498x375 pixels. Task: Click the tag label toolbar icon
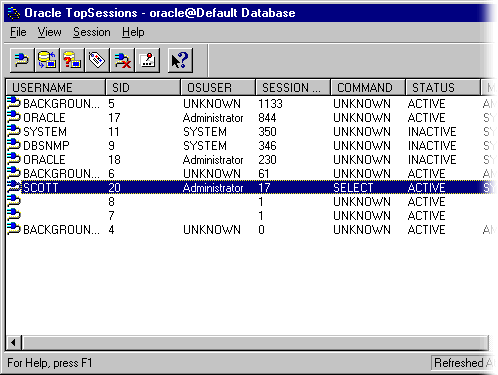click(97, 60)
